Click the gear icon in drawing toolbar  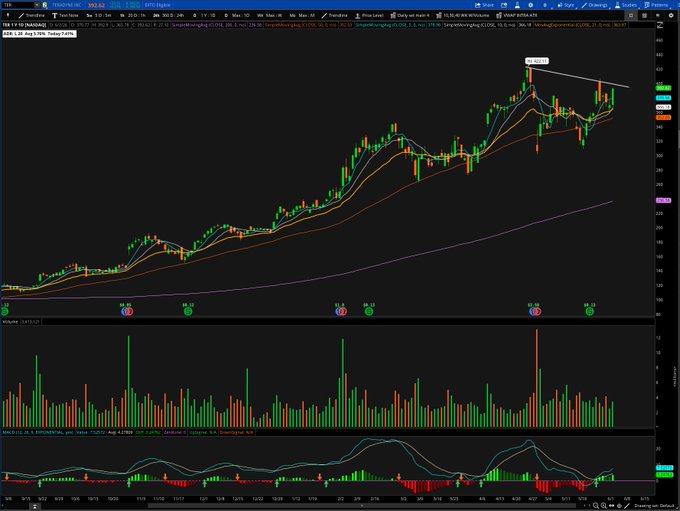coord(671,15)
